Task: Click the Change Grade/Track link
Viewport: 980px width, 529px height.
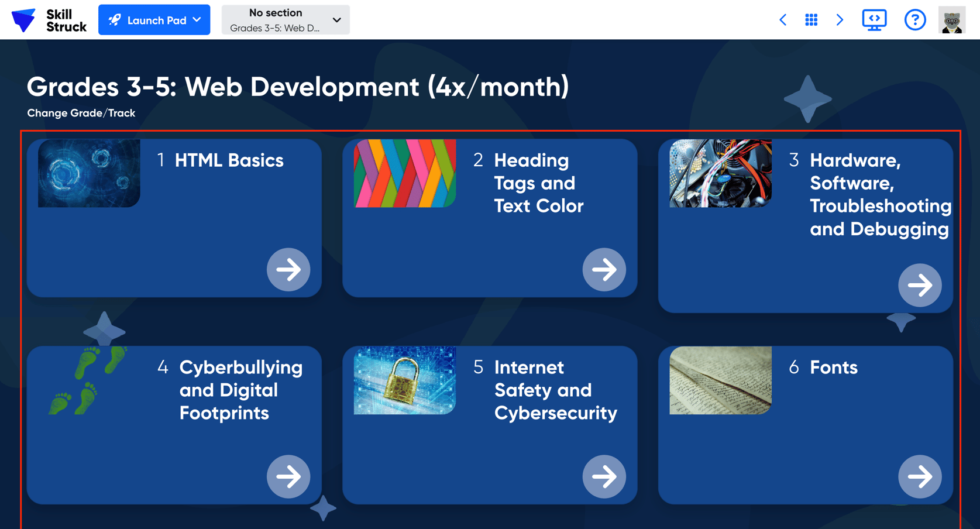Action: 81,113
